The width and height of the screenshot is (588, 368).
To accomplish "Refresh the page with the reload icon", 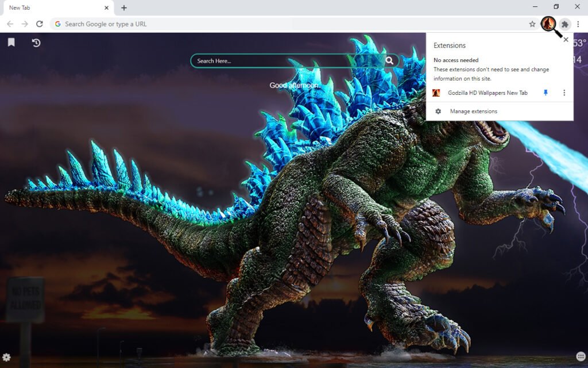I will click(x=39, y=24).
